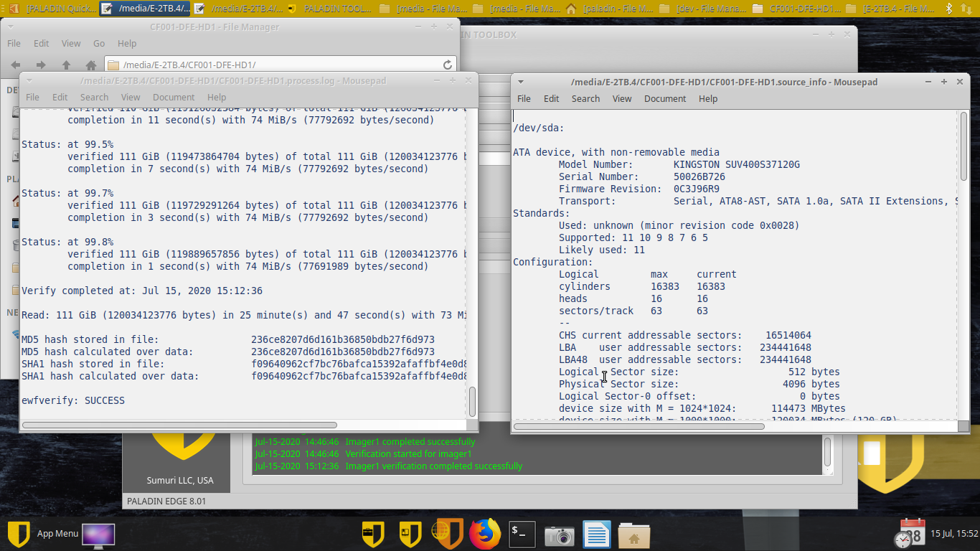The width and height of the screenshot is (980, 551).
Task: Open the camera screenshot tool
Action: coord(560,535)
